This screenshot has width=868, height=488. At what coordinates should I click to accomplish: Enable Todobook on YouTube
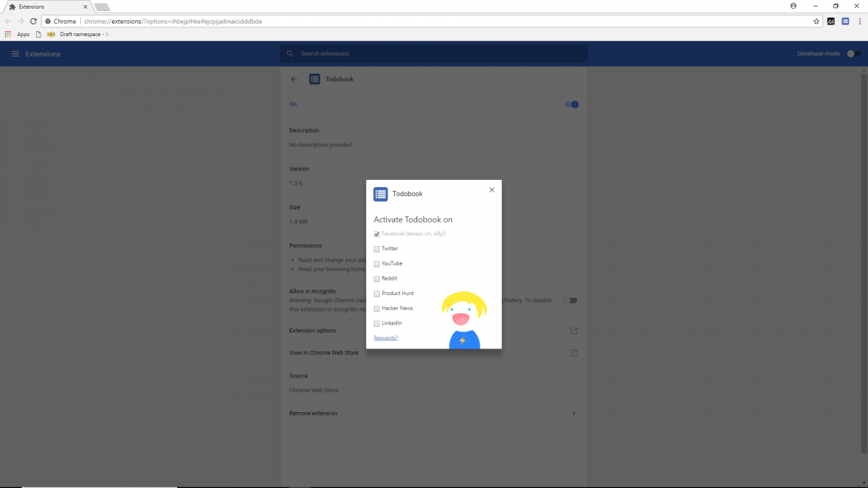377,264
